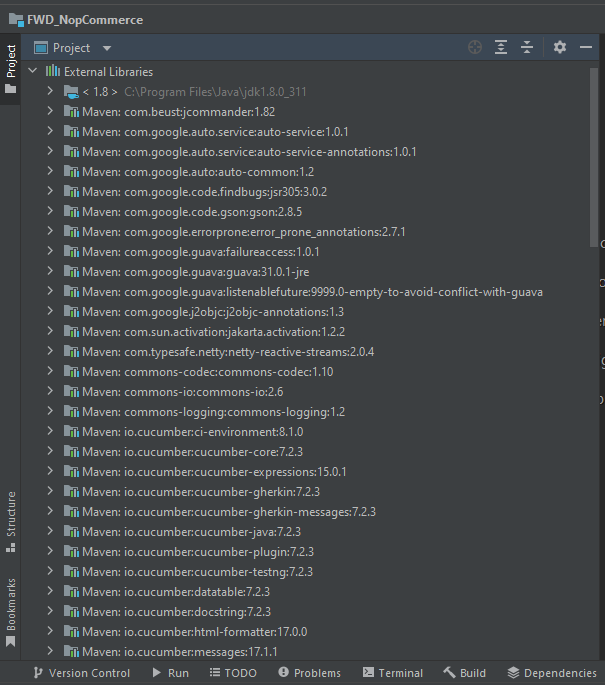Select Maven: com.sun.activation:jakarta.activation:1.2.2
This screenshot has width=605, height=685.
tap(213, 332)
